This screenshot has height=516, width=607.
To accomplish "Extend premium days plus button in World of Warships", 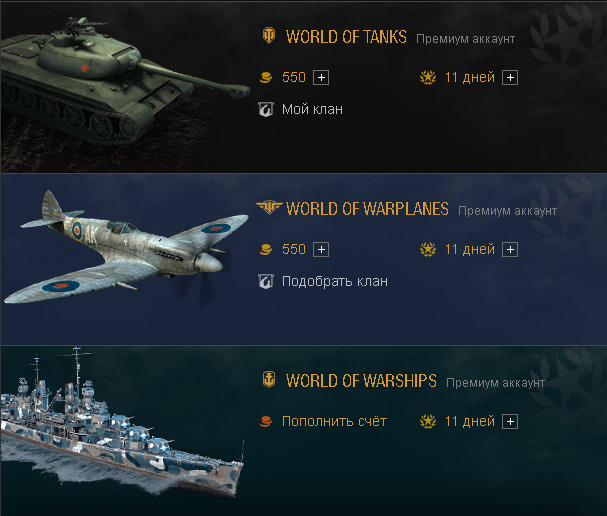I will pyautogui.click(x=510, y=422).
